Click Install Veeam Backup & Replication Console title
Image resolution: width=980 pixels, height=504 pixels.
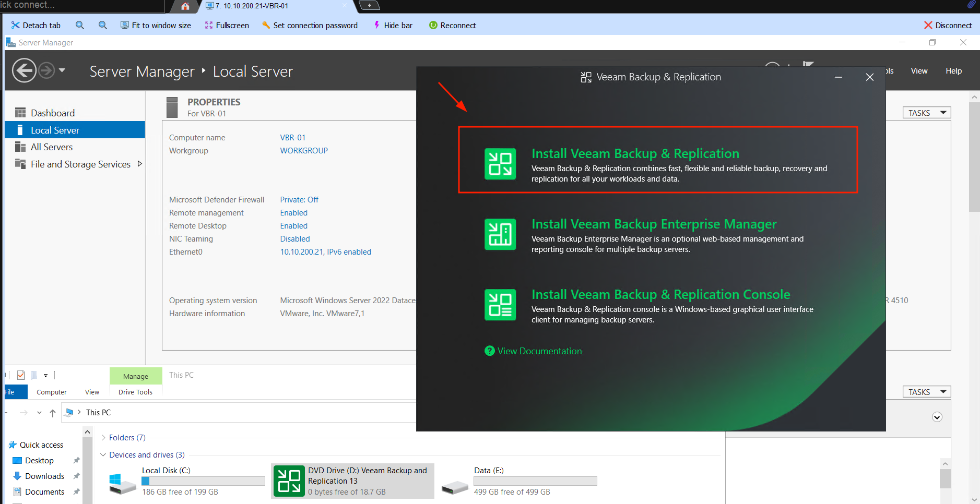coord(661,294)
